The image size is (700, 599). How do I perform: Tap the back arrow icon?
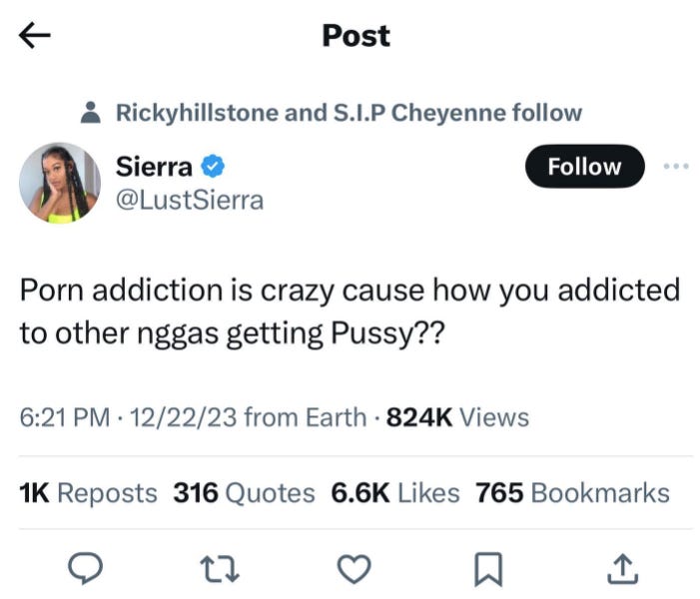click(x=34, y=35)
